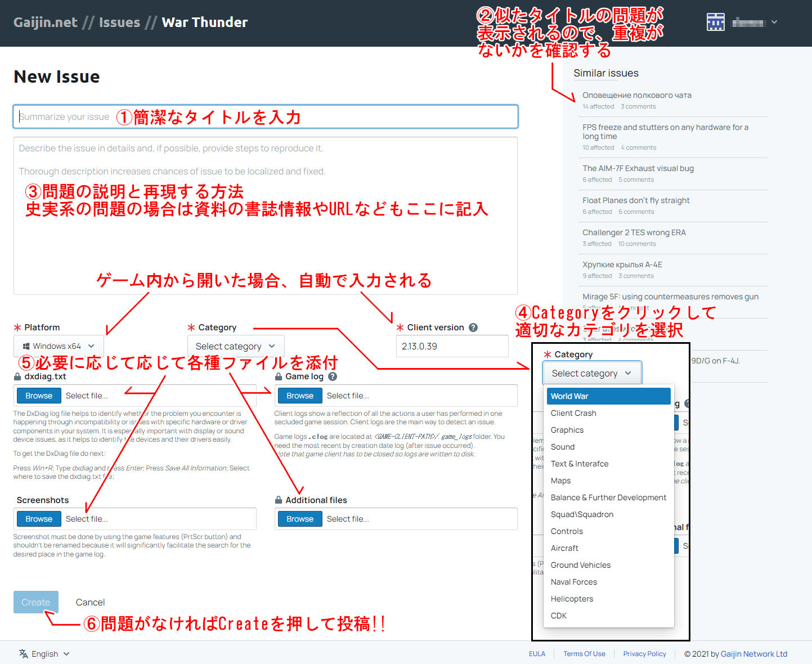The image size is (812, 664).
Task: Focus the Summarize your issue title field
Action: pyautogui.click(x=266, y=116)
